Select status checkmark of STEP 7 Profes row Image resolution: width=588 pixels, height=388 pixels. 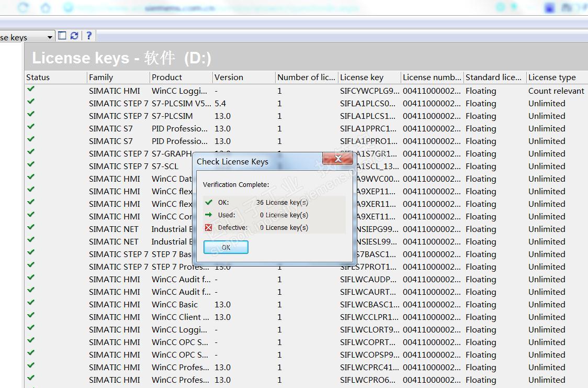(x=31, y=265)
